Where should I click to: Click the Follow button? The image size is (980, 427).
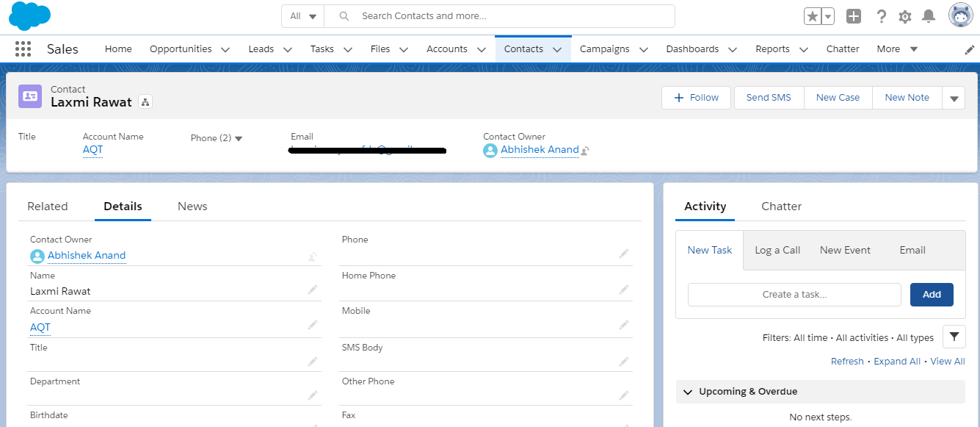[x=696, y=98]
